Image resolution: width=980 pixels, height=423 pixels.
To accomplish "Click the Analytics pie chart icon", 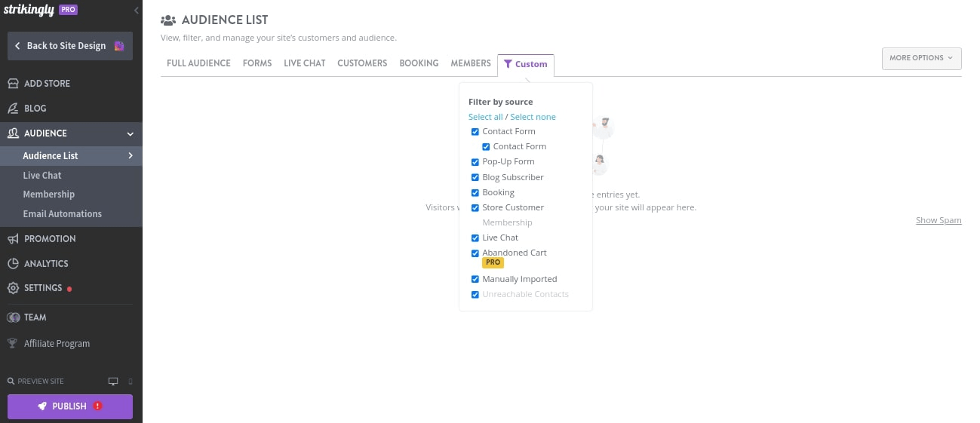I will [13, 264].
